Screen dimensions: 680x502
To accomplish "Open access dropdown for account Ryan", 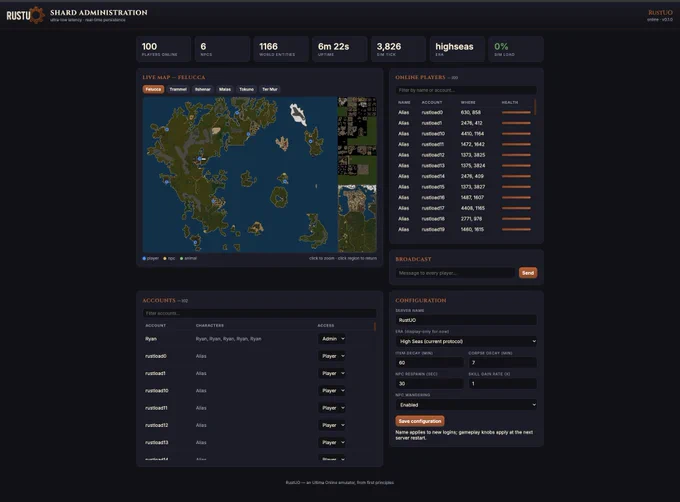I will 332,339.
